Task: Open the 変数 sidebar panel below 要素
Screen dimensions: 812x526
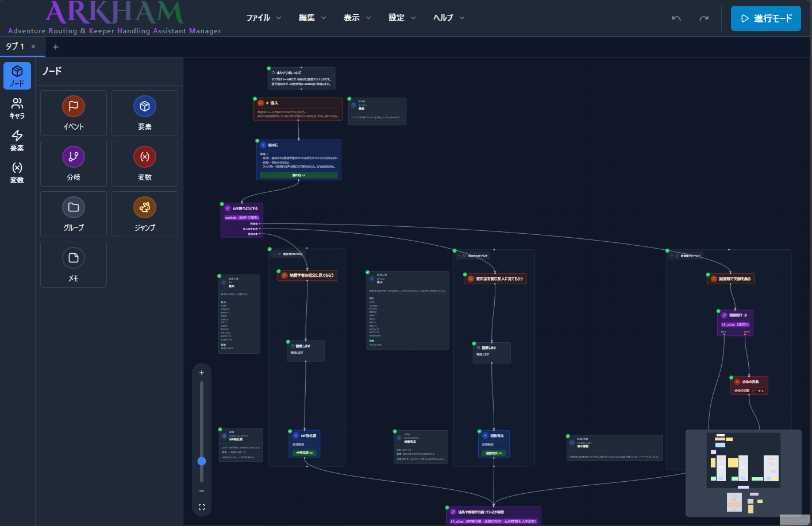Action: (17, 172)
